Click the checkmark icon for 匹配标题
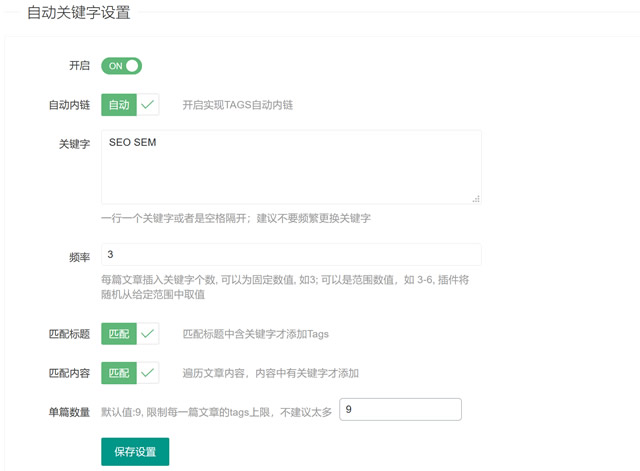The height and width of the screenshot is (471, 640). [147, 333]
